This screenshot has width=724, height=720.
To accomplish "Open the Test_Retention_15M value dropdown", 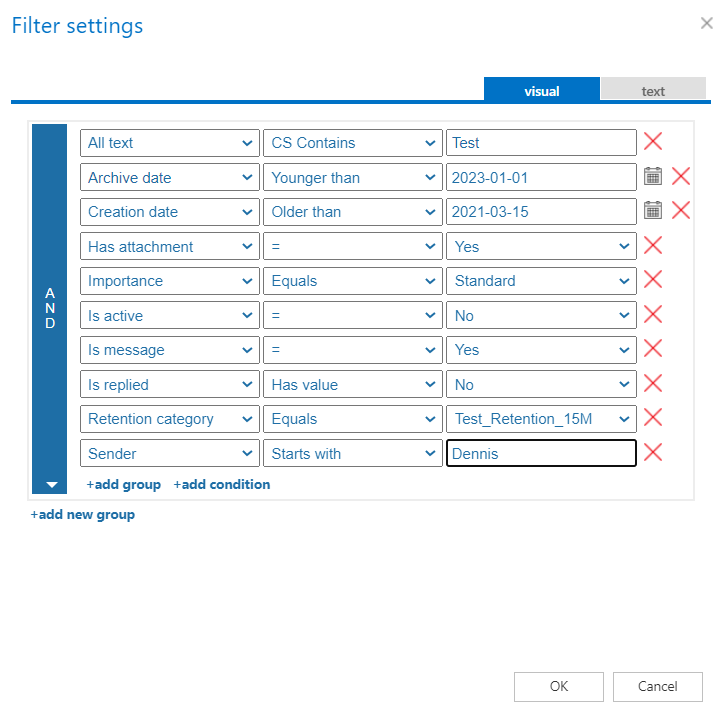I will point(541,419).
